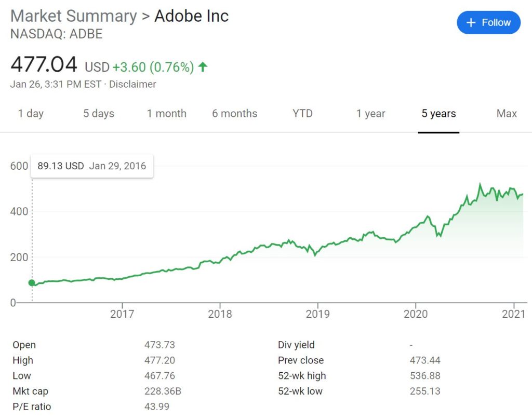Click the Adobe Inc company title
Viewport: 532px width, 420px height.
tap(192, 16)
